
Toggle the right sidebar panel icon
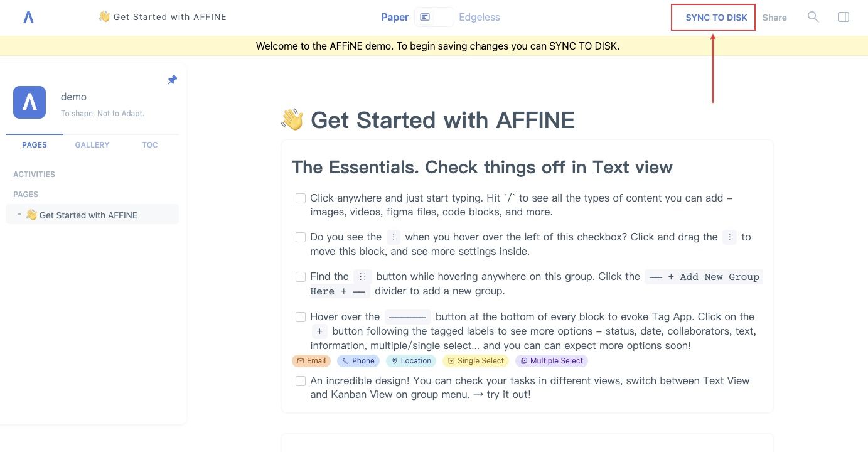pos(844,17)
